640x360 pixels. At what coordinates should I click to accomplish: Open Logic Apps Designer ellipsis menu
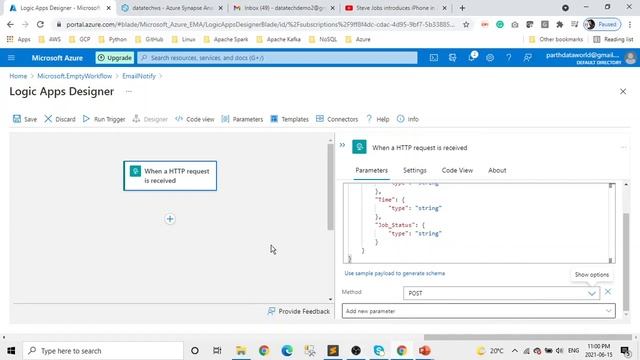[129, 91]
